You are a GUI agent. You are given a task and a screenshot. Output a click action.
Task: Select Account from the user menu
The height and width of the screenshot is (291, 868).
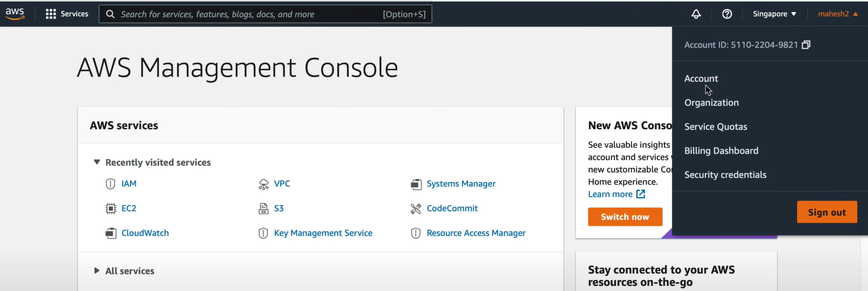point(701,79)
